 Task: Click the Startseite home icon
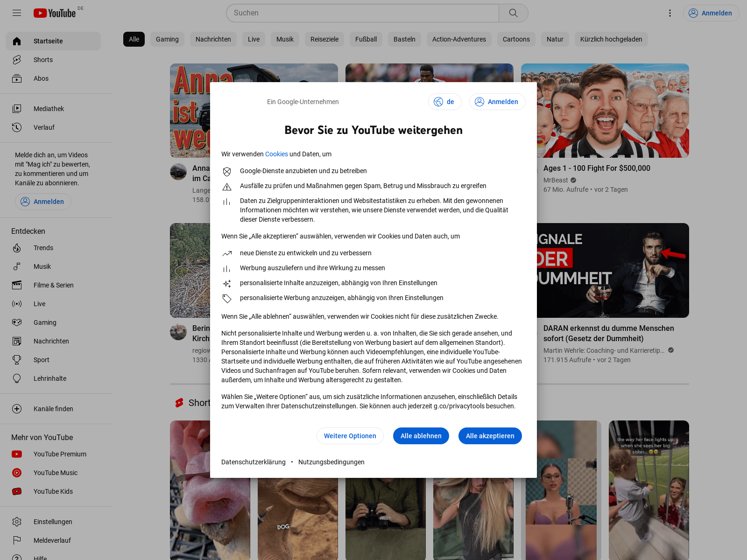point(17,41)
